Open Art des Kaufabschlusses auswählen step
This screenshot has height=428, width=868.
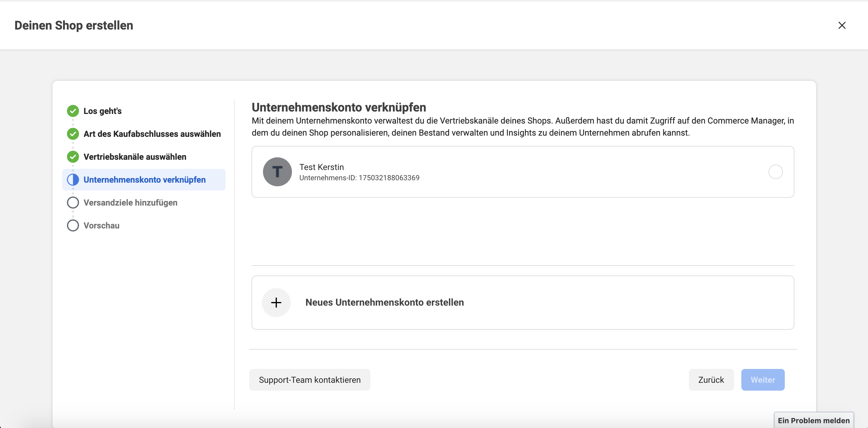click(x=152, y=134)
